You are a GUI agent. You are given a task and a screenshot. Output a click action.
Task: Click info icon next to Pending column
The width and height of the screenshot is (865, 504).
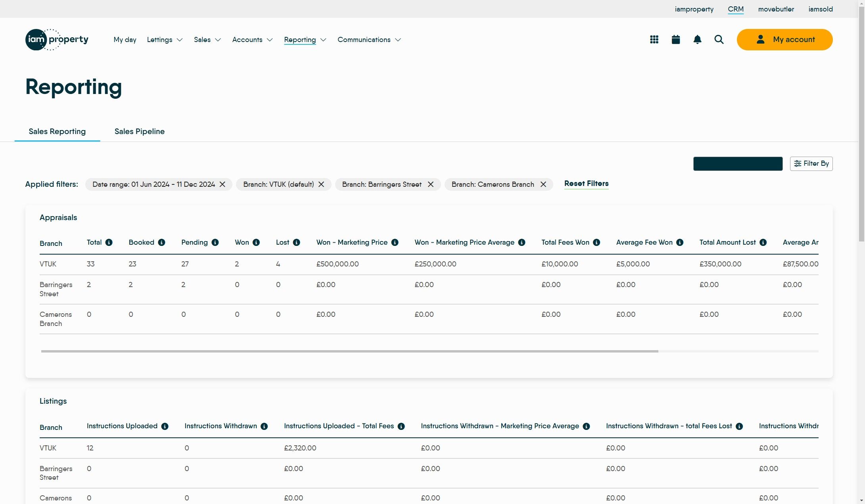pyautogui.click(x=215, y=243)
